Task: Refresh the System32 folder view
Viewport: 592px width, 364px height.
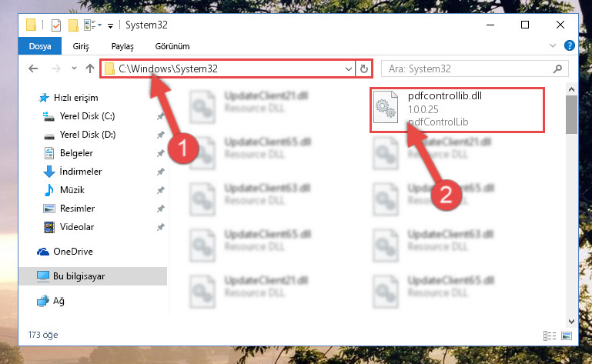Action: click(x=364, y=68)
